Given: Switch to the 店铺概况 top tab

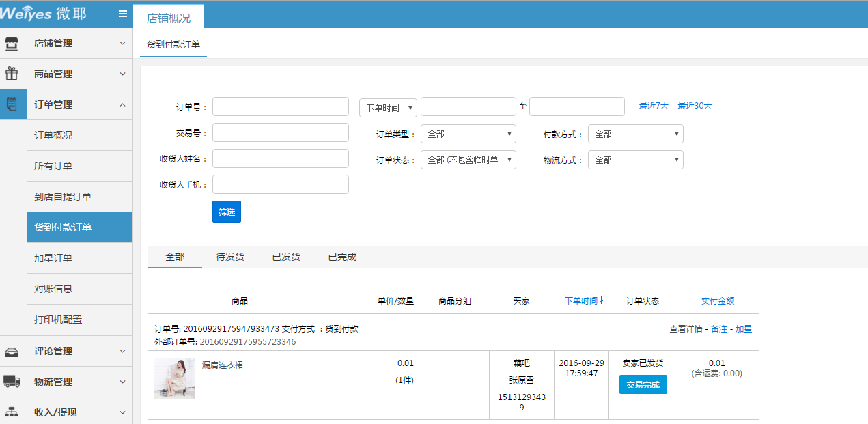Looking at the screenshot, I should [x=169, y=18].
